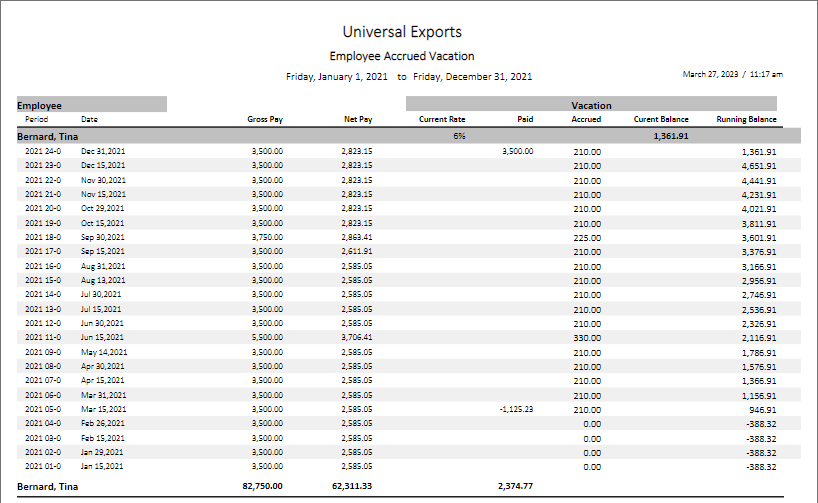Select the Bernard, Tina employee group row
The image size is (818, 503).
click(50, 135)
